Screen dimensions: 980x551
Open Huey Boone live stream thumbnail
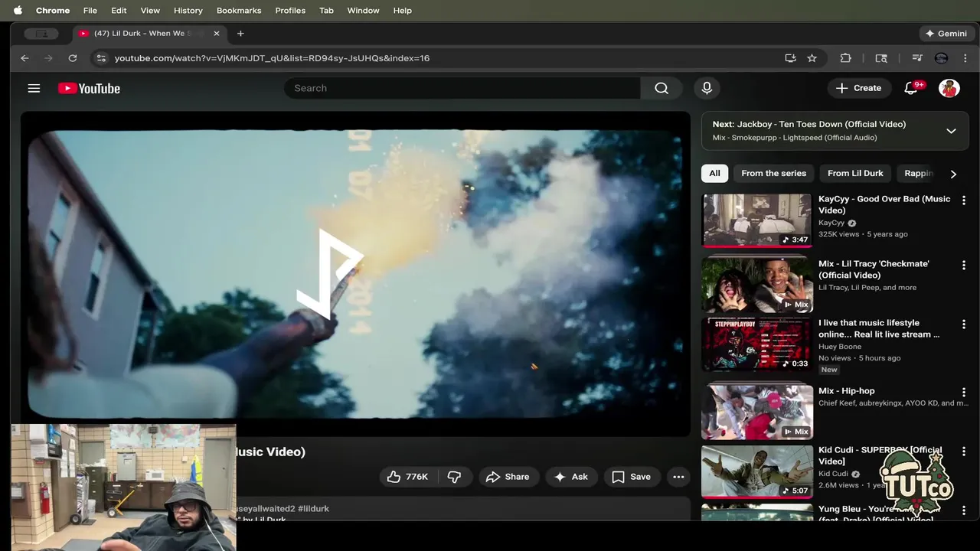(756, 344)
